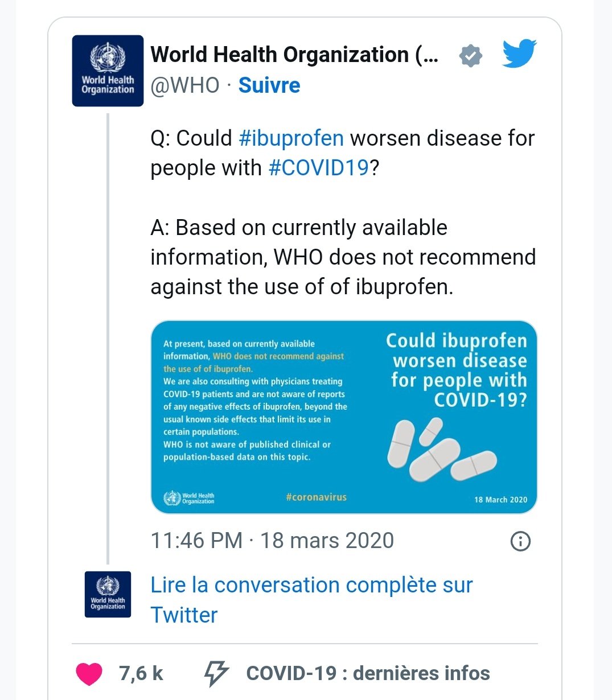Open "COVID-19 : dernières infos" link
The height and width of the screenshot is (700, 612).
click(368, 674)
